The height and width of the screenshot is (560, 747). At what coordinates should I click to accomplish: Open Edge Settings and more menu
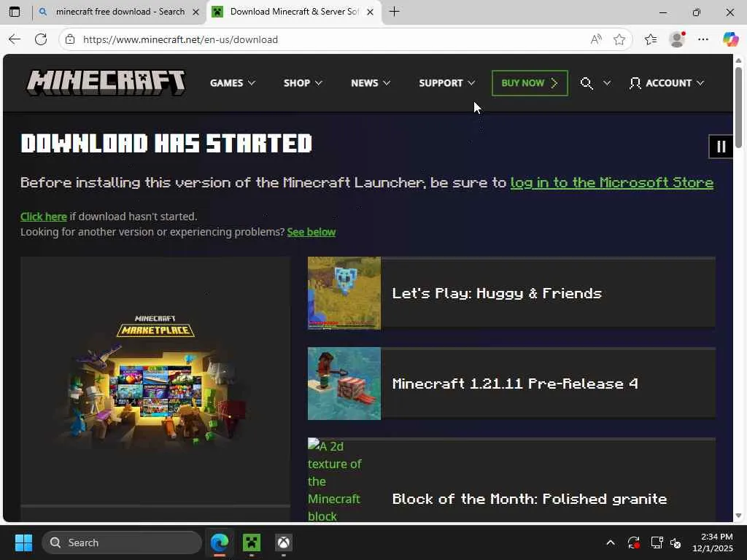(703, 39)
